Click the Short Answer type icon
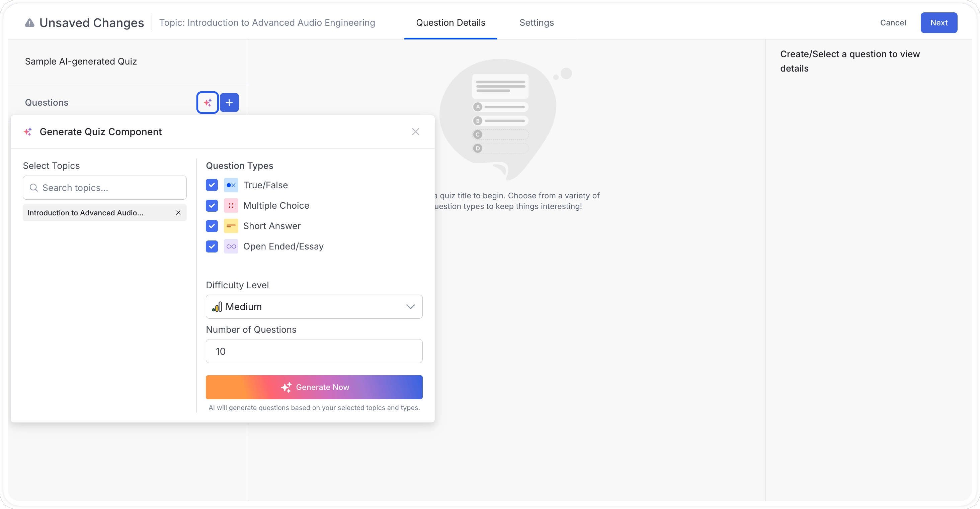The height and width of the screenshot is (509, 980). tap(231, 226)
